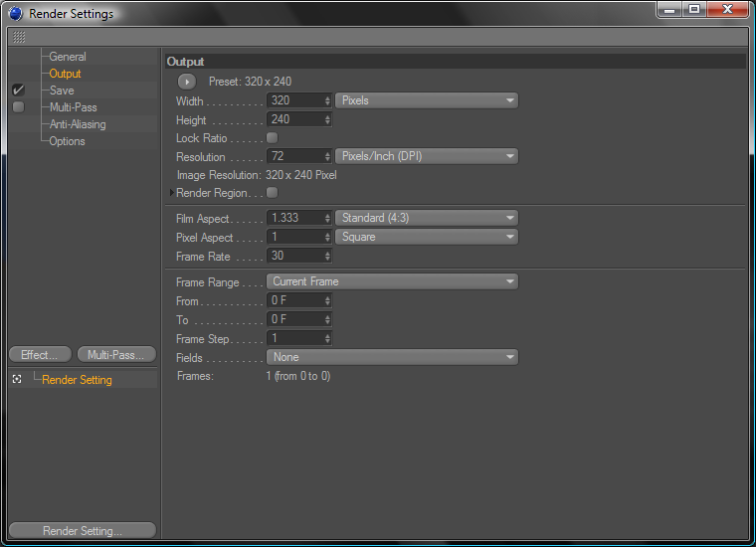Click the preset arrow button beside Preset
Viewport: 756px width, 547px height.
[x=187, y=82]
